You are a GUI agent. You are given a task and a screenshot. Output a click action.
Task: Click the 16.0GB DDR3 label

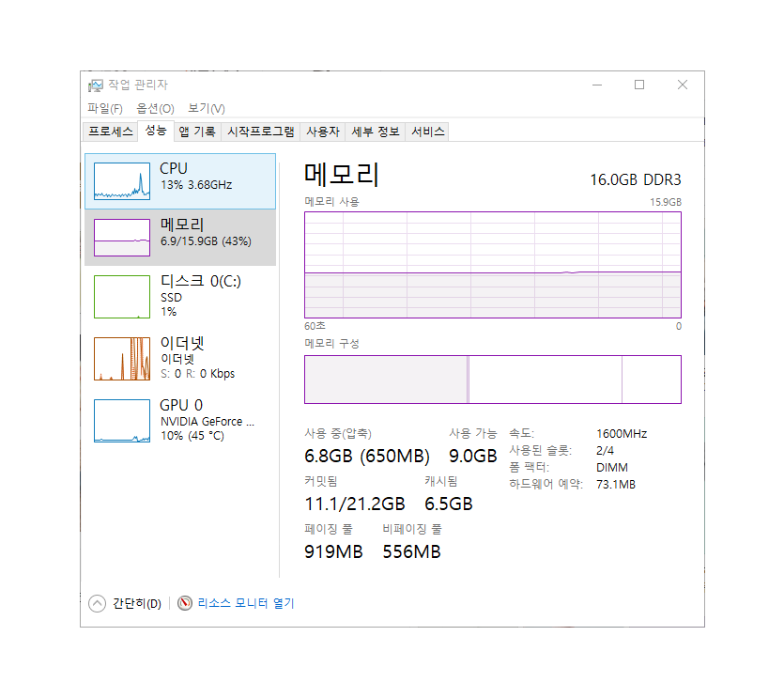point(636,179)
